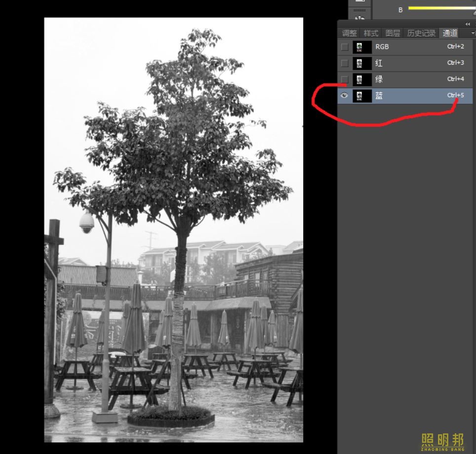Viewport: 476px width, 454px height.
Task: Toggle visibility of the 红 channel
Action: point(345,63)
